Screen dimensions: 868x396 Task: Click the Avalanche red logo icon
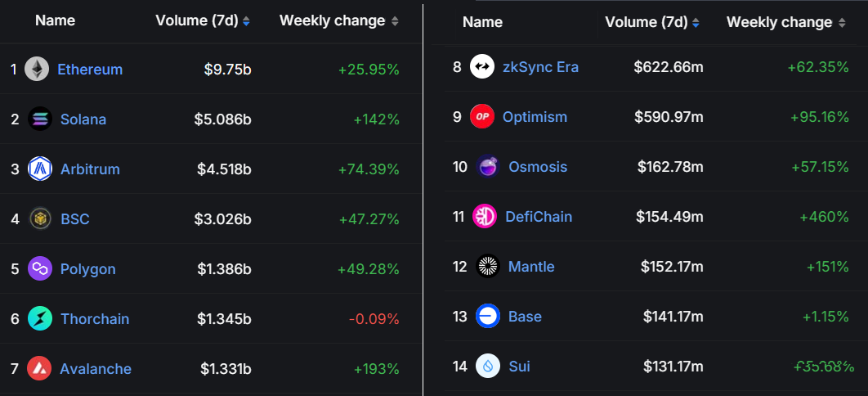click(39, 369)
